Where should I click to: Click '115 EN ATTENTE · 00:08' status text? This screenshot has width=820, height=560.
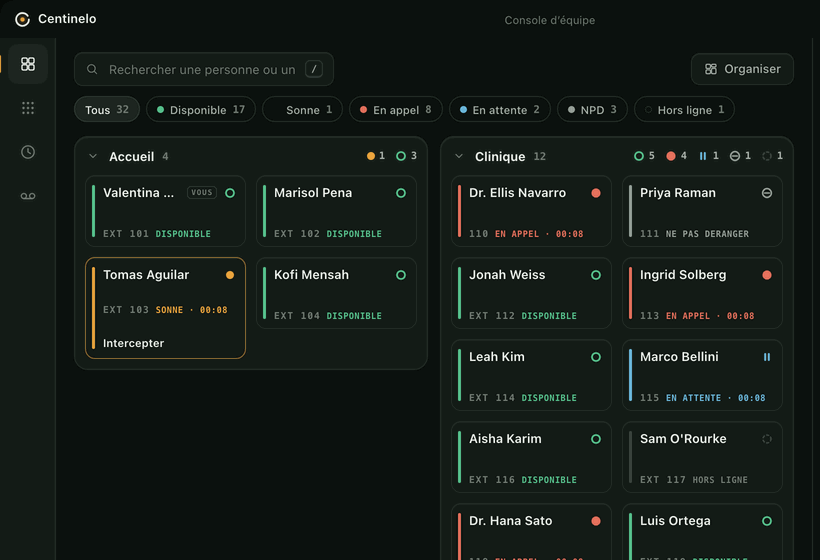point(702,398)
